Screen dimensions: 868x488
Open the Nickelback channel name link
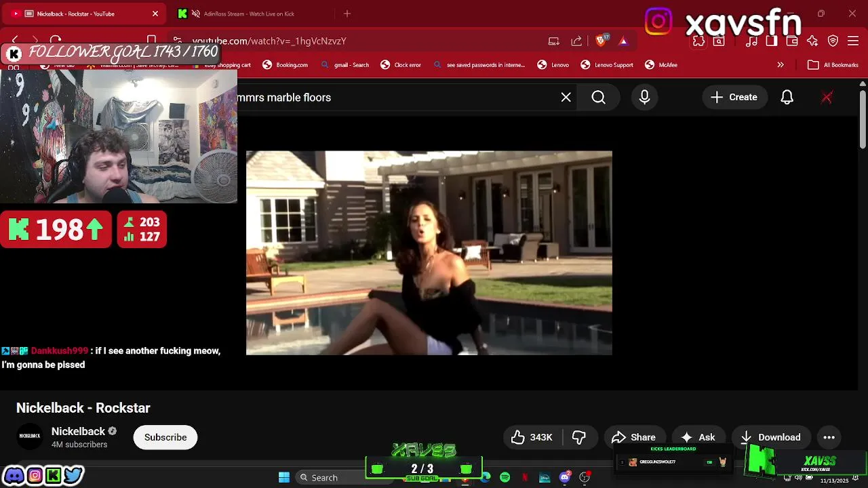point(78,432)
